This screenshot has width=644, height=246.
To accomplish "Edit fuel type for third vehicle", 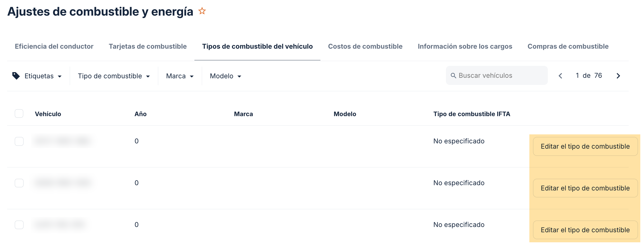I will (x=585, y=230).
